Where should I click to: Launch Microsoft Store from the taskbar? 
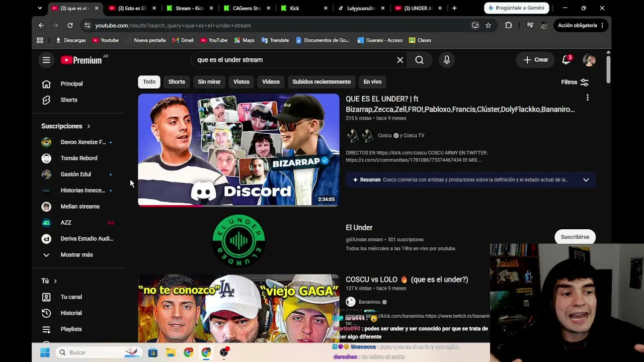point(153,352)
